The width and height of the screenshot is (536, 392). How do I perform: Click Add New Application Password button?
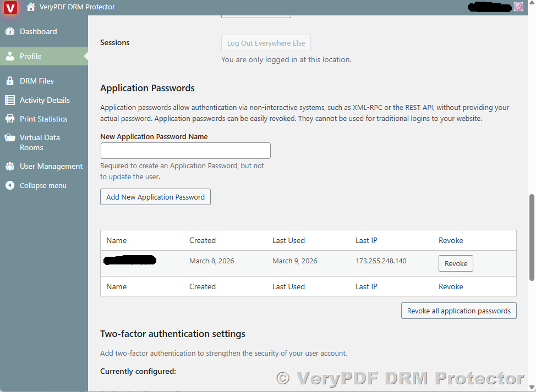[x=155, y=197]
